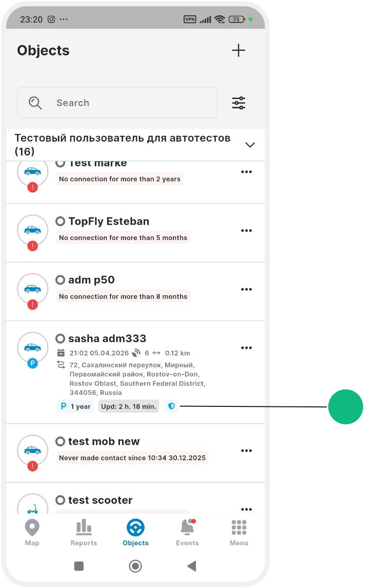Open three-dot menu for sasha adm333
The height and width of the screenshot is (588, 374).
coord(246,348)
